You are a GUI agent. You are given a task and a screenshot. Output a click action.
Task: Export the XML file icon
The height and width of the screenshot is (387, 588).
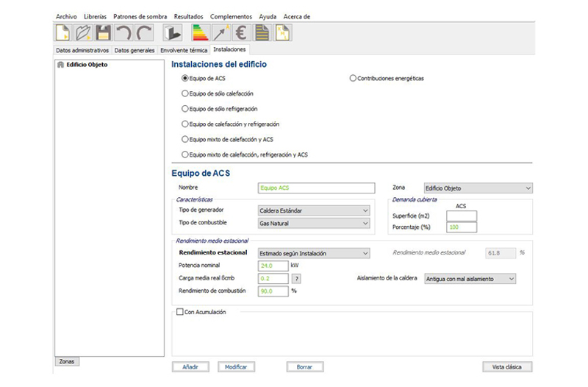pyautogui.click(x=282, y=32)
